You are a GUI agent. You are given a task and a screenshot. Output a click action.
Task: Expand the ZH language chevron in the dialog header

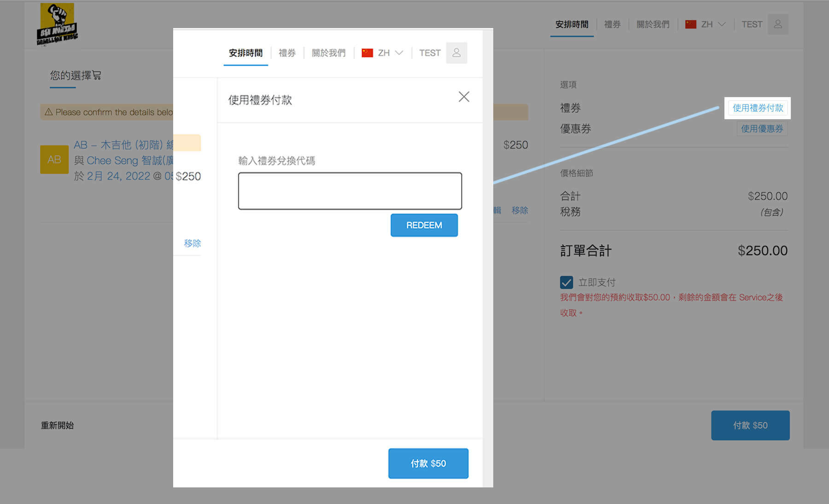(399, 53)
